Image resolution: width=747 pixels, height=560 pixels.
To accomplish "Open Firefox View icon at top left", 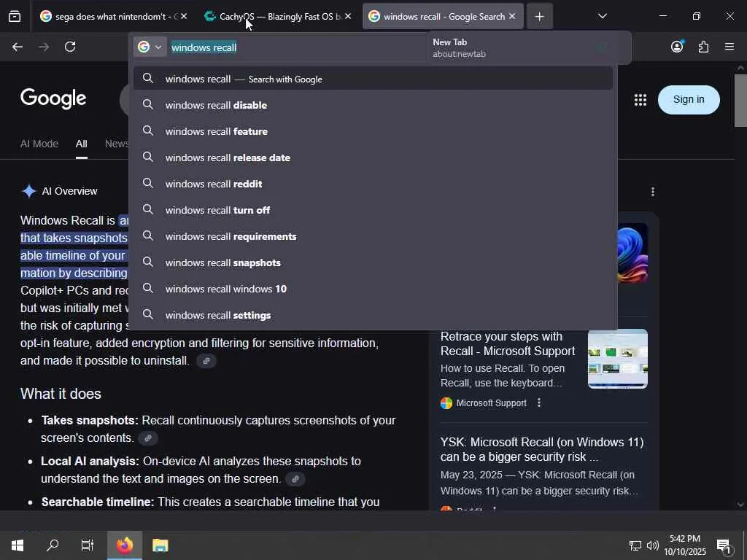I will click(x=15, y=17).
